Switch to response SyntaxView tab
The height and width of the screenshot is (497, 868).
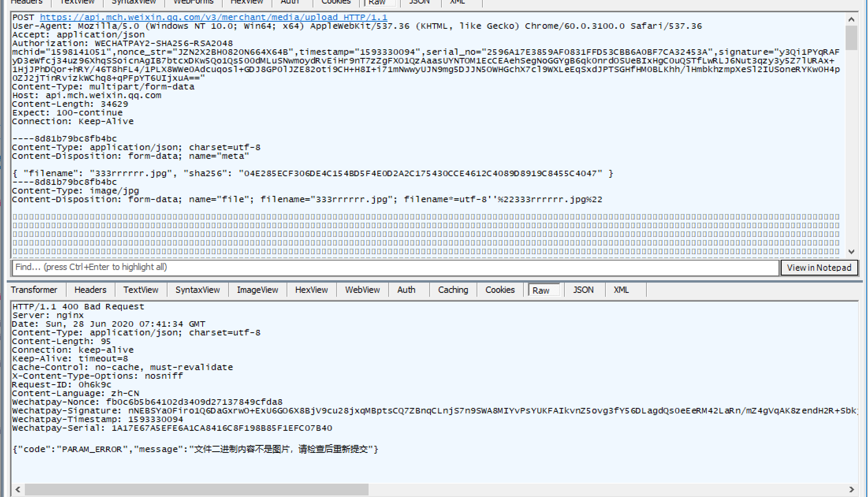click(x=197, y=290)
